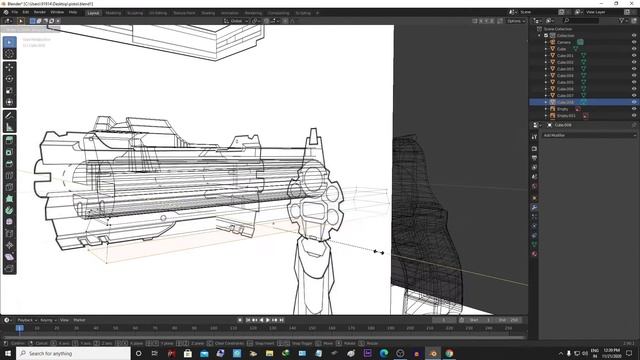This screenshot has width=640, height=360.
Task: Click the Blender logo menu icon
Action: click(6, 12)
